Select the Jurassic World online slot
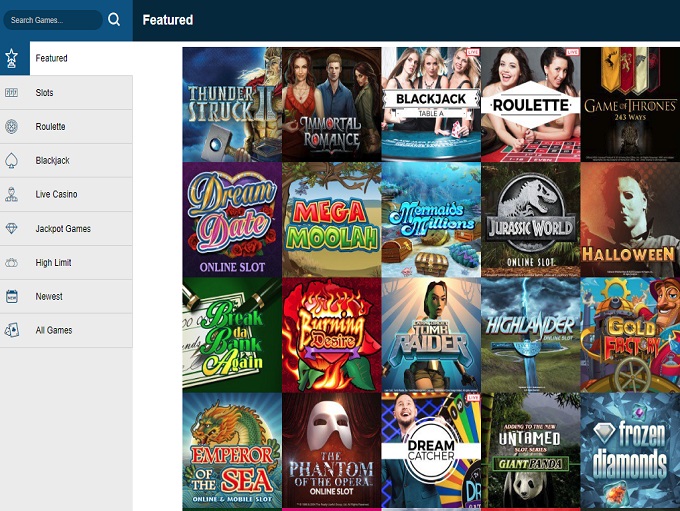Screen dimensions: 680x511 (x=530, y=220)
